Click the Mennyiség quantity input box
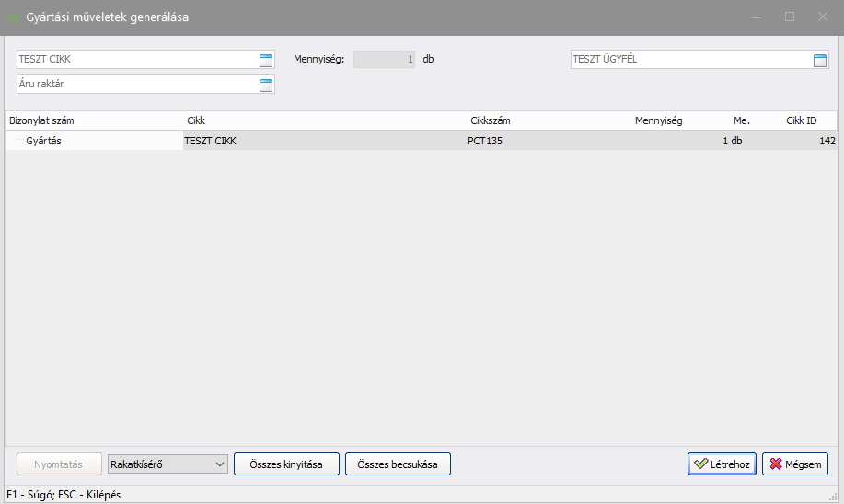 384,60
